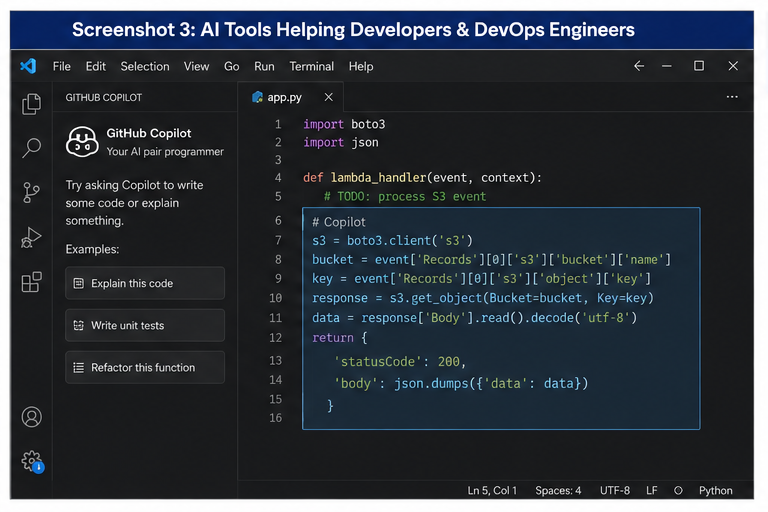Click the Refactor this function list icon
The image size is (768, 512).
[x=78, y=367]
